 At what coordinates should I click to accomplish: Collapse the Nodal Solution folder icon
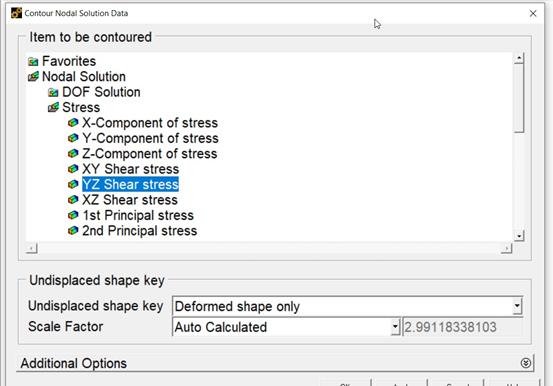(33, 77)
